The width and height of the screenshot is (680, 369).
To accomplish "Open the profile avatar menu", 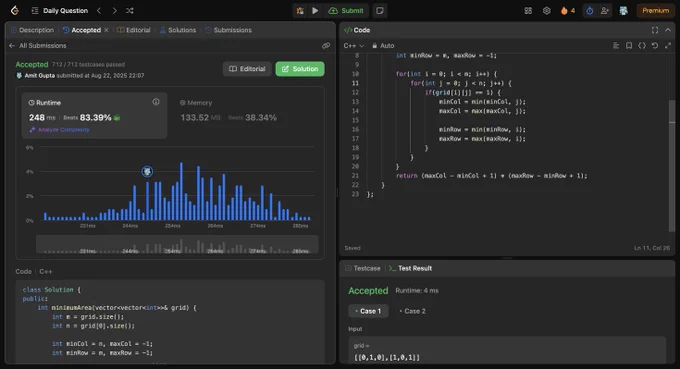I will (623, 10).
